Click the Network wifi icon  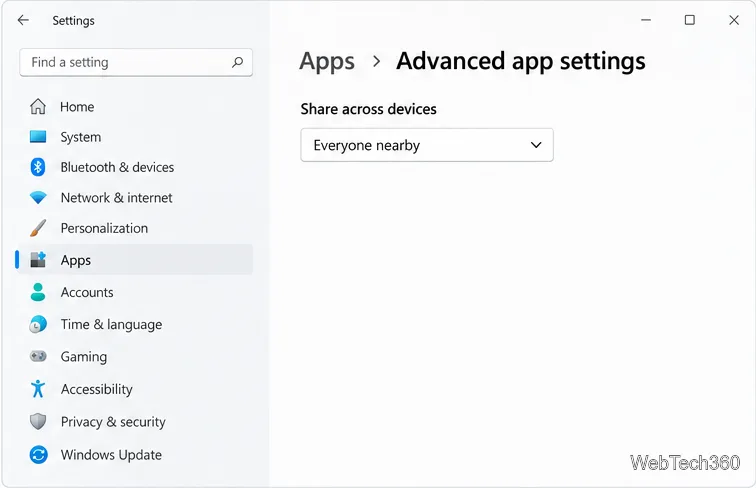[x=38, y=198]
